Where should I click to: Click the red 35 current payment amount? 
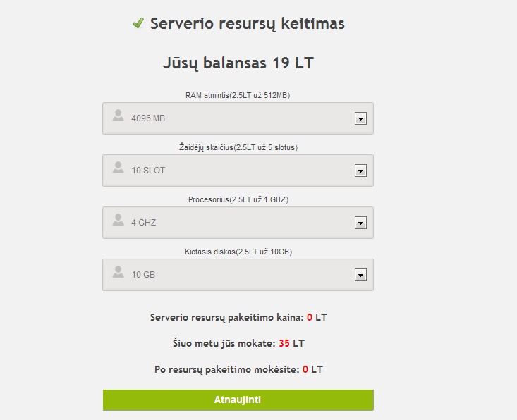tap(284, 343)
